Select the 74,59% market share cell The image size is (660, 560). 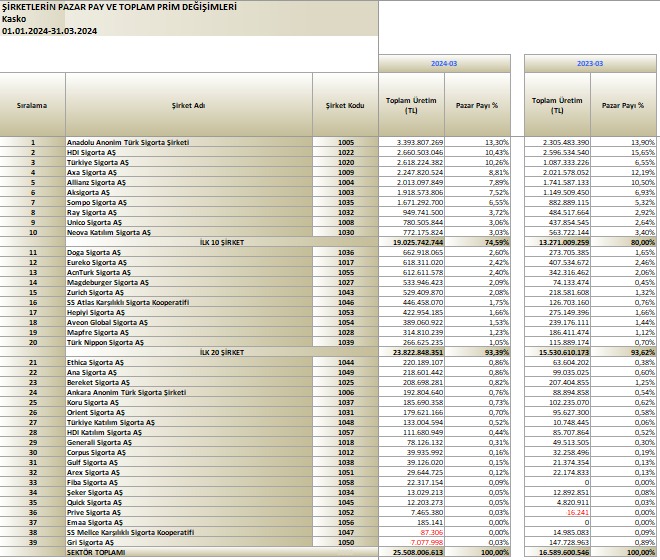(477, 243)
